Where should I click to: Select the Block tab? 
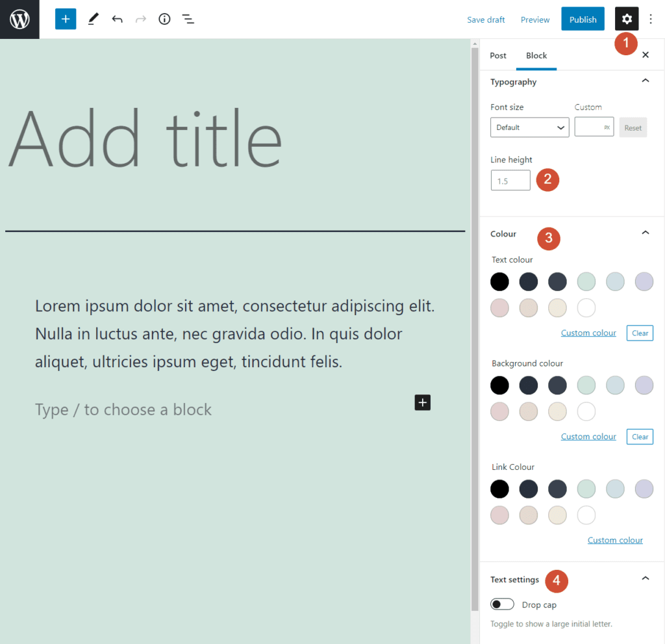pos(536,55)
